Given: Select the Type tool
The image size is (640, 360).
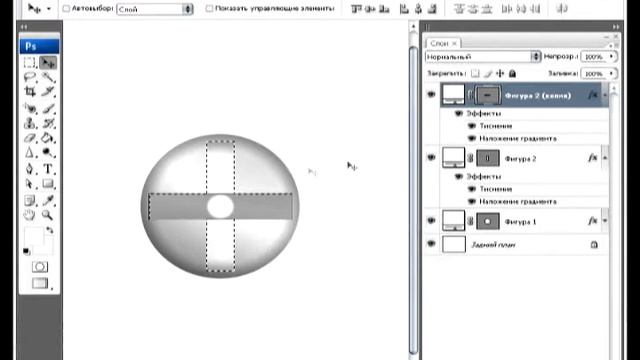Looking at the screenshot, I should [48, 169].
